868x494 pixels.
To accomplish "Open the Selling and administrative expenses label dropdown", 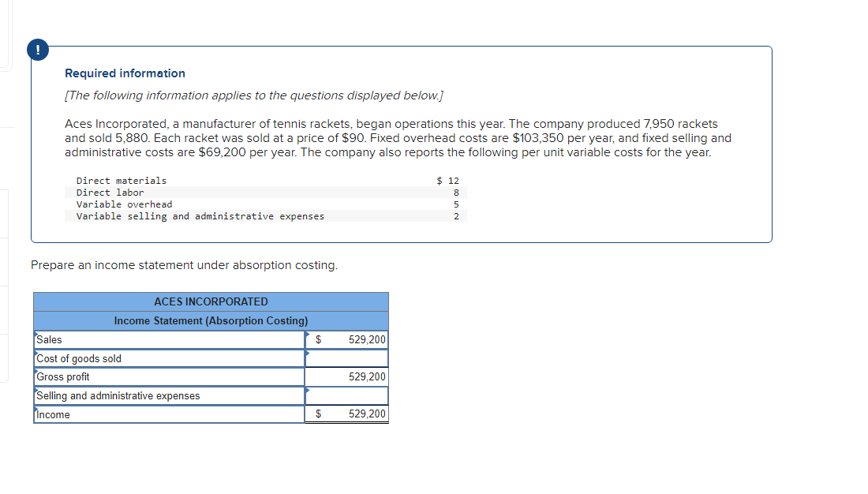I will coord(170,395).
